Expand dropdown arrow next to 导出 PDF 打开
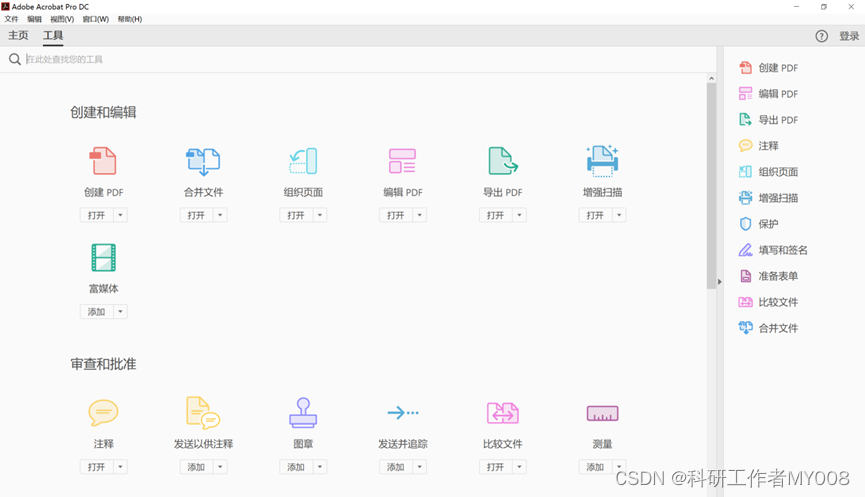This screenshot has width=865, height=497. [520, 215]
